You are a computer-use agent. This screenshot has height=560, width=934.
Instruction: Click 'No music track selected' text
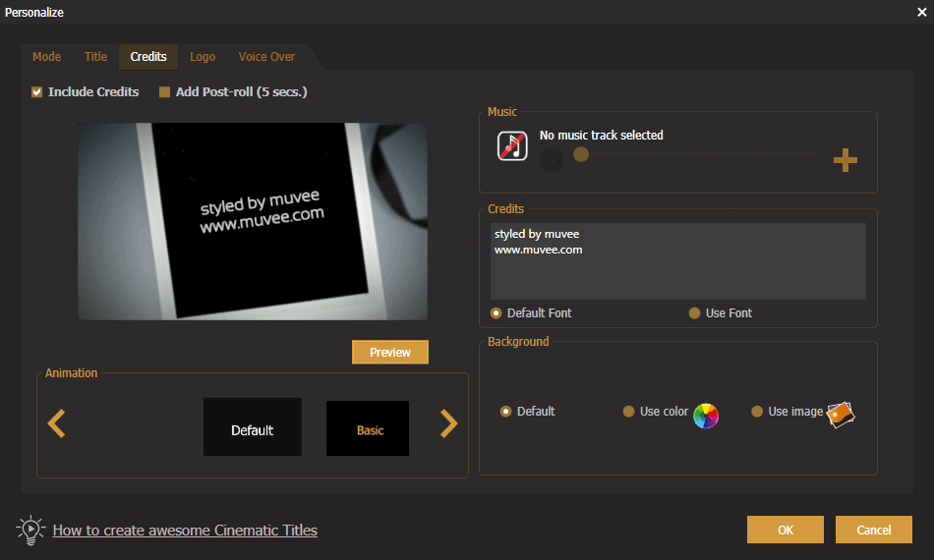tap(601, 136)
